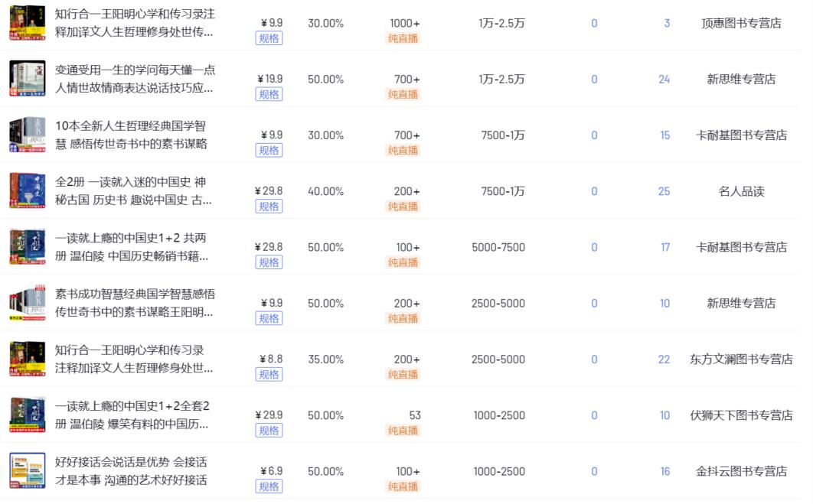813x504 pixels.
Task: Select the blue number 22 link
Action: click(x=664, y=359)
